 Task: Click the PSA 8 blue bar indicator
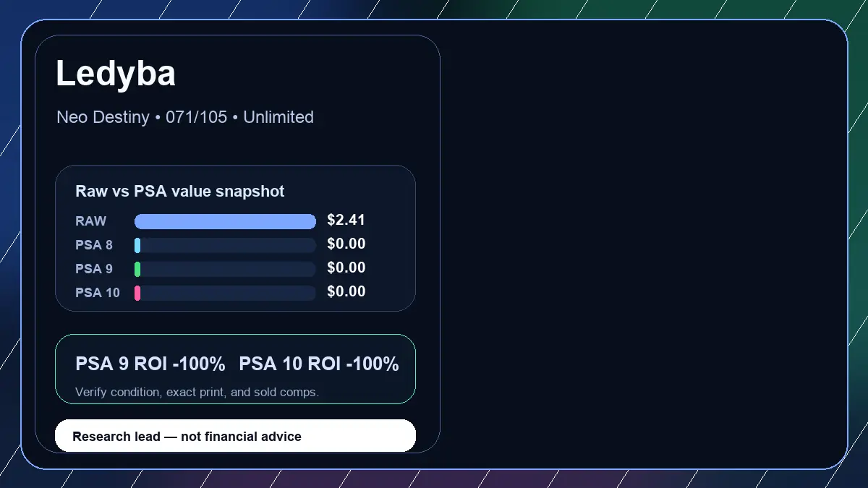(137, 245)
